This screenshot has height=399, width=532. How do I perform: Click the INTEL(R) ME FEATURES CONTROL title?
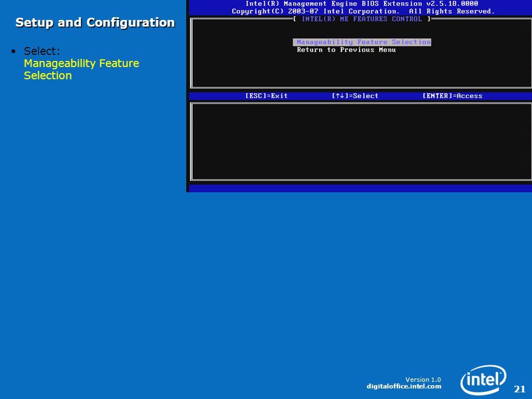click(362, 19)
